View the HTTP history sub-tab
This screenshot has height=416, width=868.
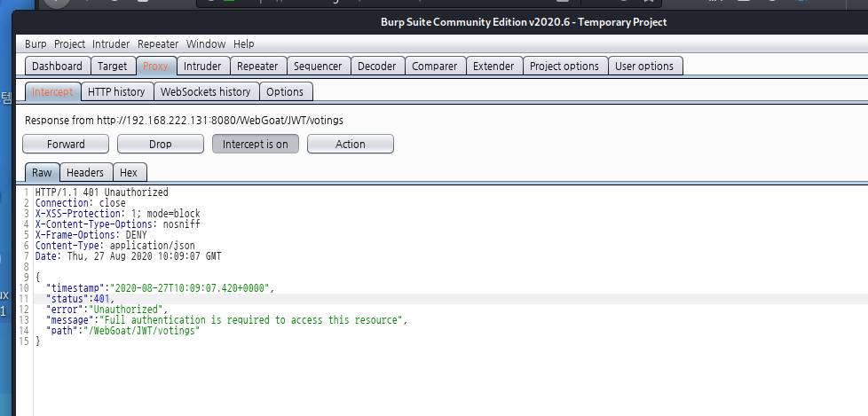[x=116, y=92]
